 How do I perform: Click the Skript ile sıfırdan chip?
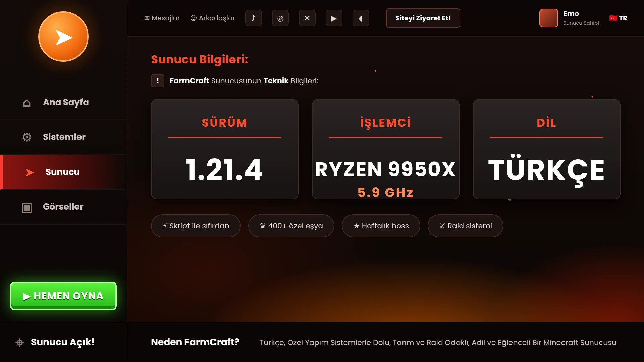click(x=196, y=226)
